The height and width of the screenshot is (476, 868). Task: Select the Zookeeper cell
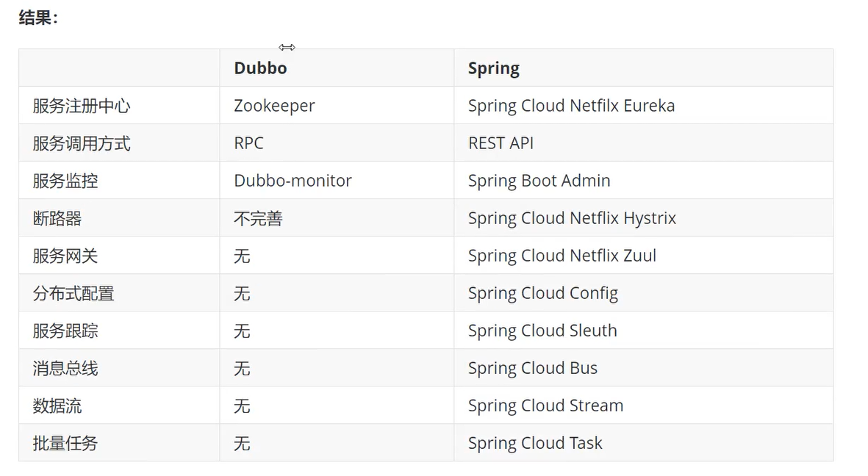coord(337,105)
